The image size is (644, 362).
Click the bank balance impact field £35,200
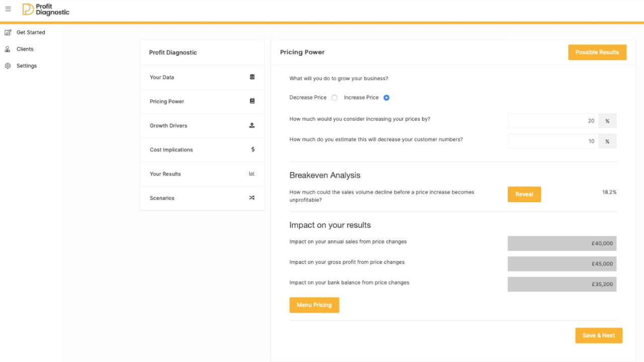562,284
